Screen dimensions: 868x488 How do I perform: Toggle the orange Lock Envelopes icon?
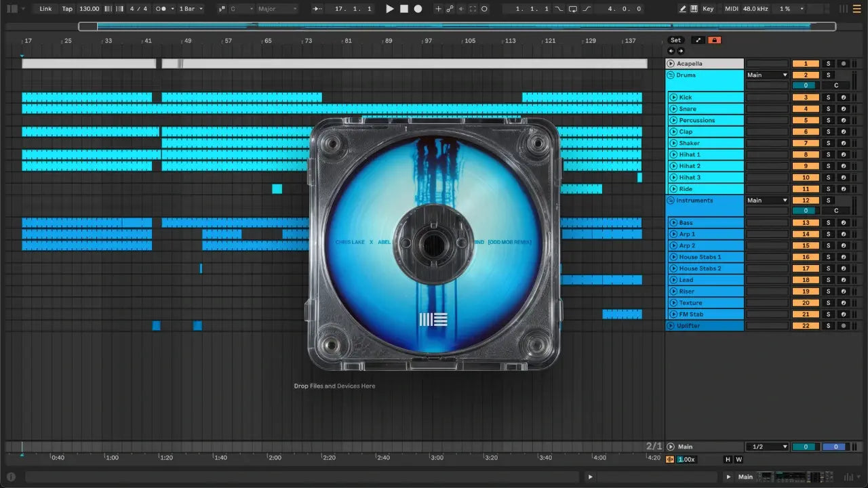pyautogui.click(x=714, y=40)
